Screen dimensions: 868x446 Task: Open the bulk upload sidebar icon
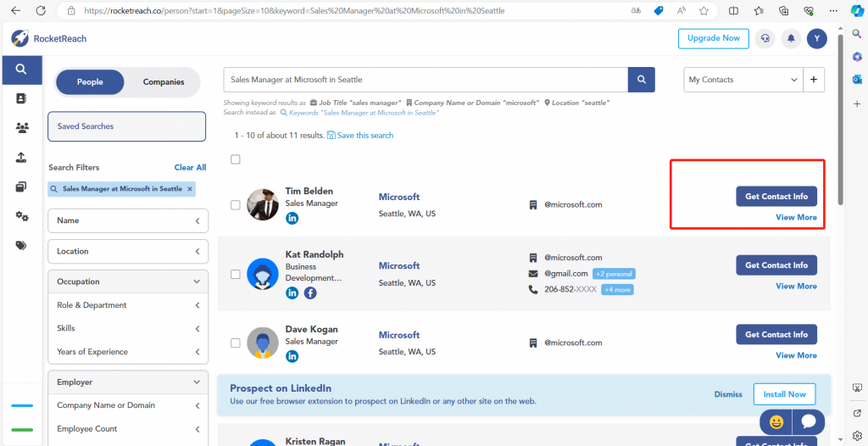tap(21, 158)
